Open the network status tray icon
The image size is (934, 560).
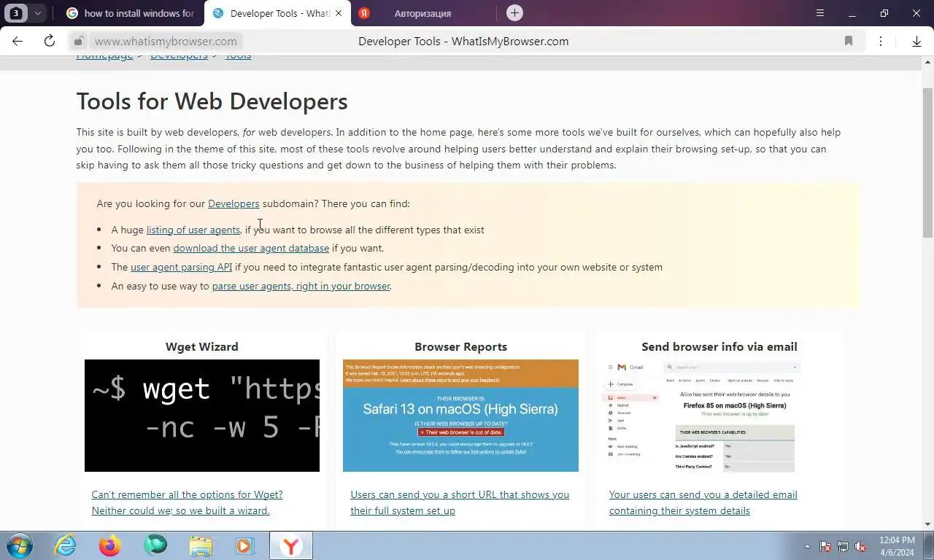coord(843,546)
